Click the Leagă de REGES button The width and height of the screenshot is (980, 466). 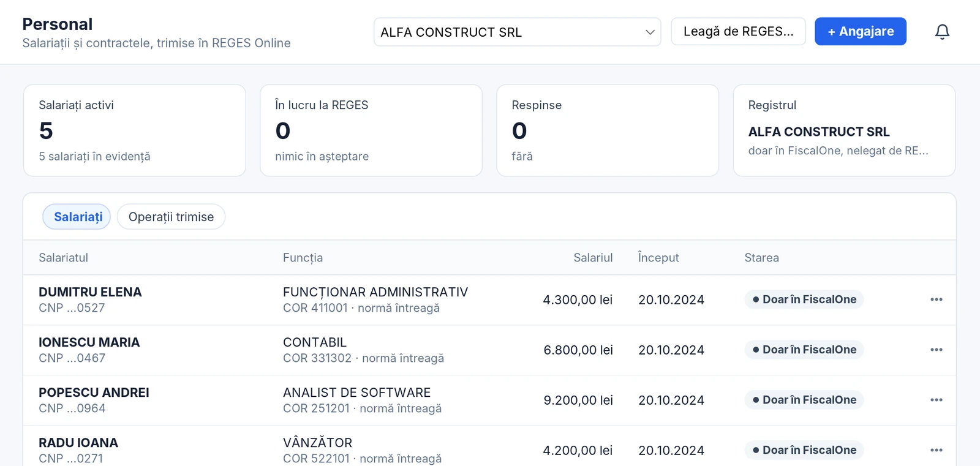coord(738,31)
